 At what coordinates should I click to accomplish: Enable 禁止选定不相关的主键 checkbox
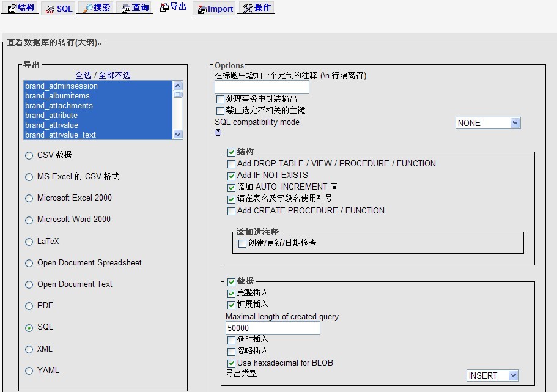click(220, 111)
